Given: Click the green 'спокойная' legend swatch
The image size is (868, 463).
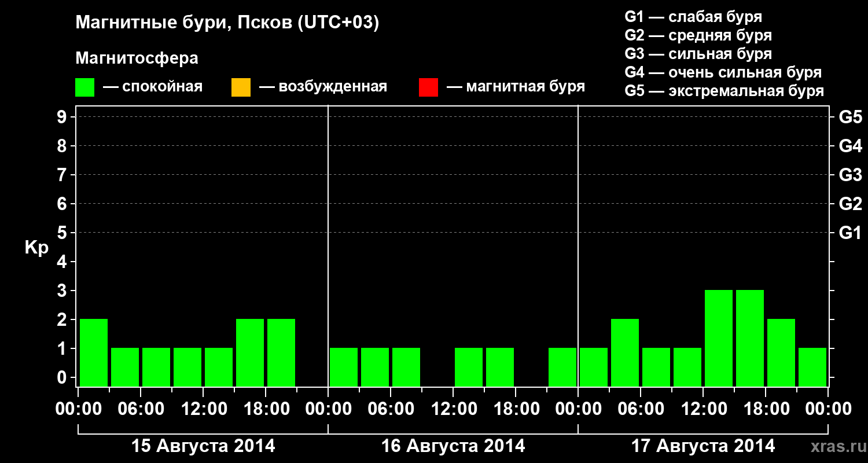Looking at the screenshot, I should 85,87.
